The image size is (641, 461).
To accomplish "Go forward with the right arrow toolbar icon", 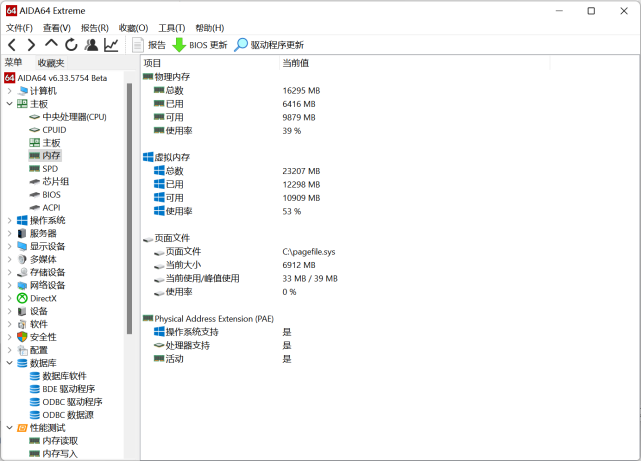I will (x=31, y=45).
